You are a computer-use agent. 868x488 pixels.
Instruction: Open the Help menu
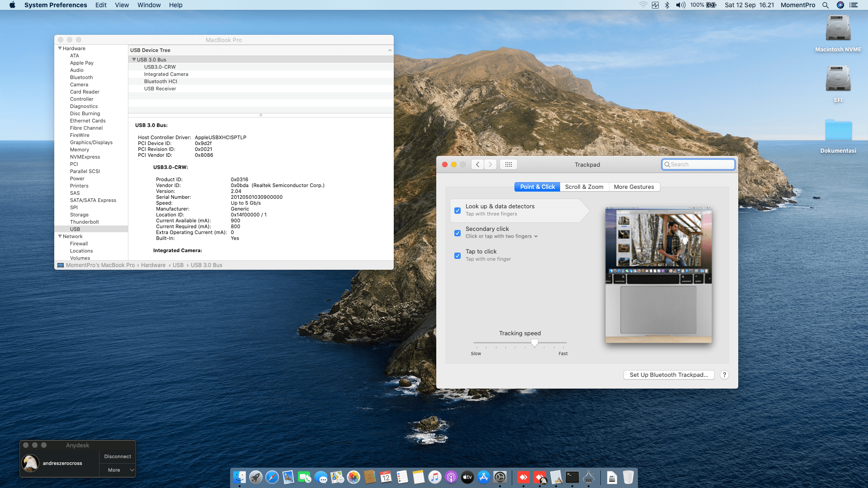pyautogui.click(x=175, y=5)
